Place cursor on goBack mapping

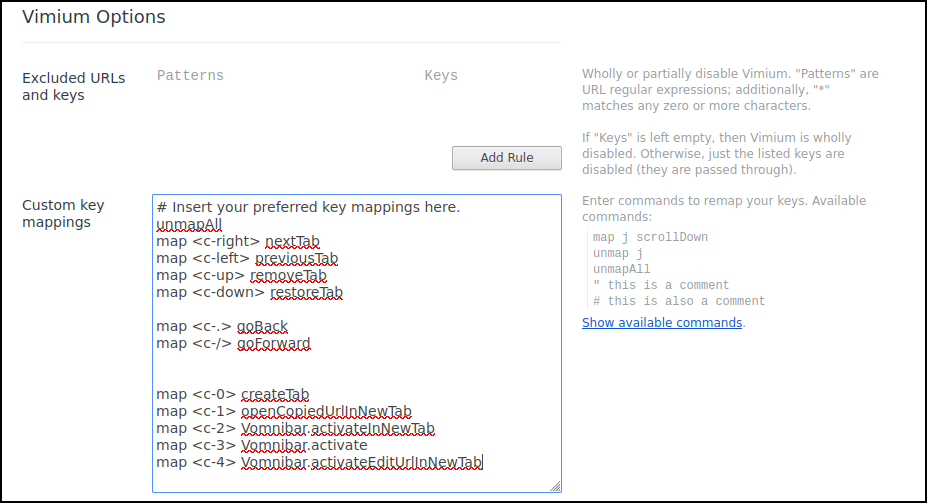click(222, 327)
